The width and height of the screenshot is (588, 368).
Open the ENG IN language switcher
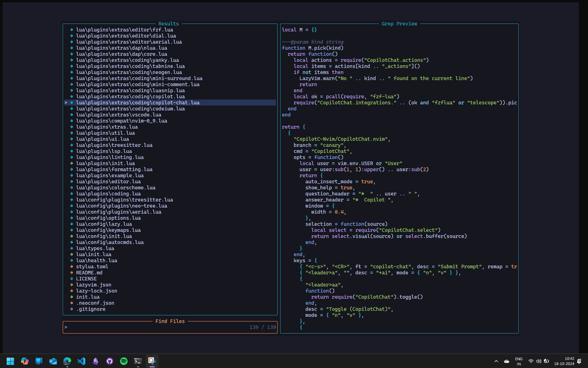[x=519, y=361]
